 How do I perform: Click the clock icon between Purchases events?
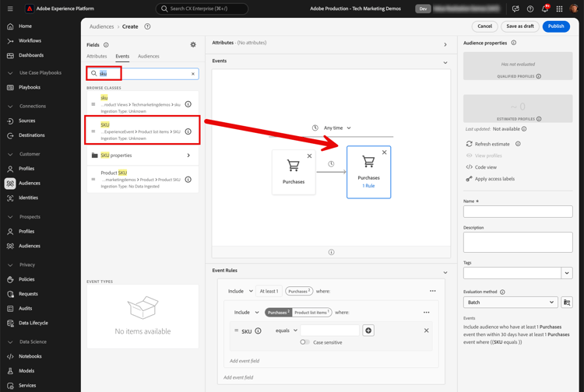tap(331, 163)
